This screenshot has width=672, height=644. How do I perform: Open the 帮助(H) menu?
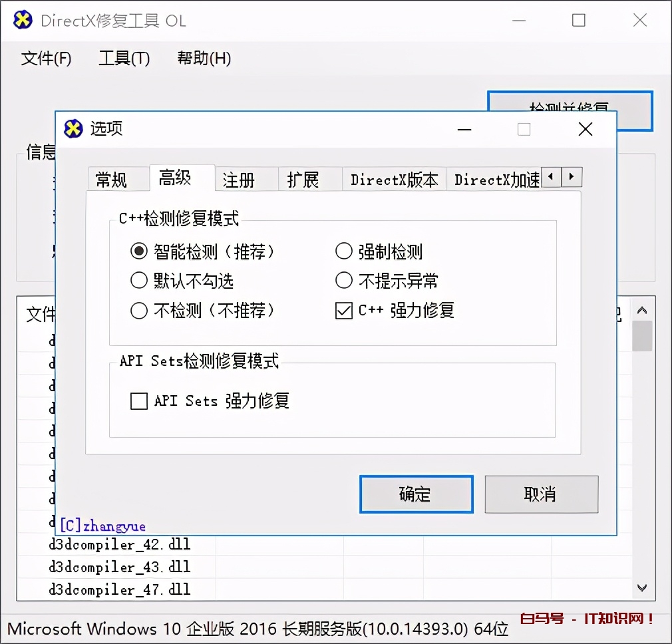[x=204, y=59]
